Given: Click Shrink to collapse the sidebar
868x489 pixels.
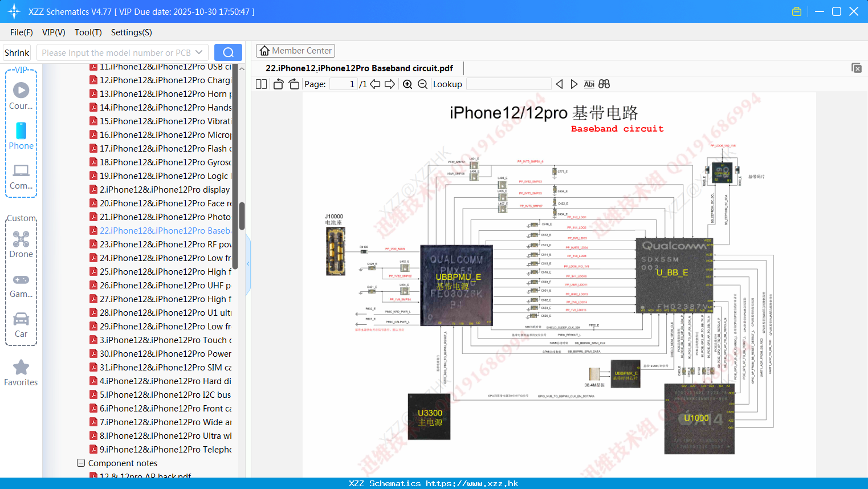Looking at the screenshot, I should [x=17, y=52].
